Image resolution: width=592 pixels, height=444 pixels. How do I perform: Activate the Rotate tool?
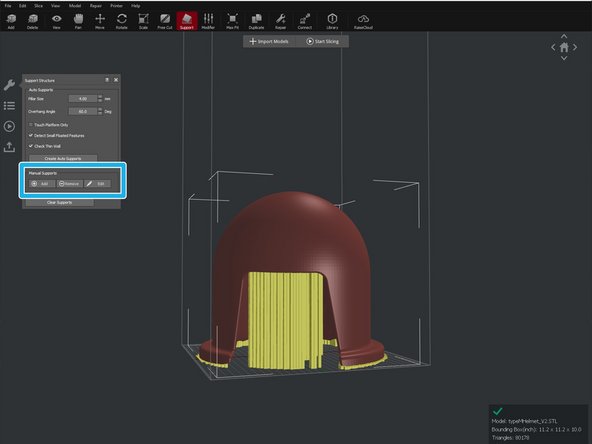[122, 21]
